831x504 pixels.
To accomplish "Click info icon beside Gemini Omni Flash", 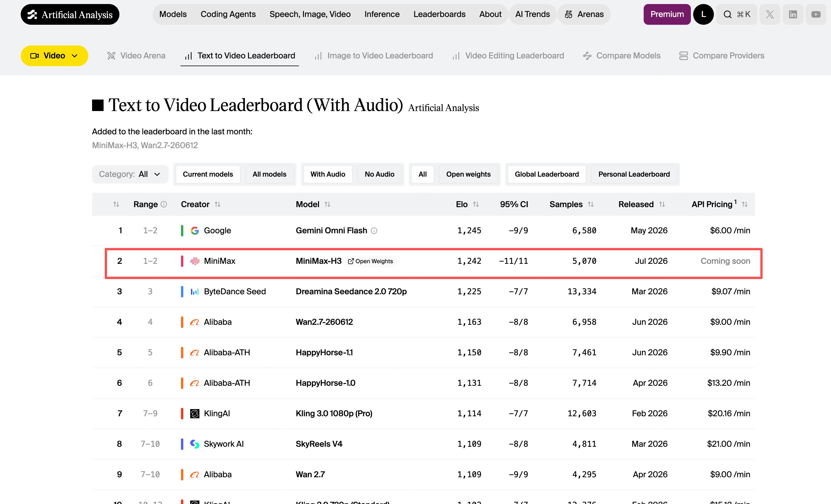I will 374,231.
